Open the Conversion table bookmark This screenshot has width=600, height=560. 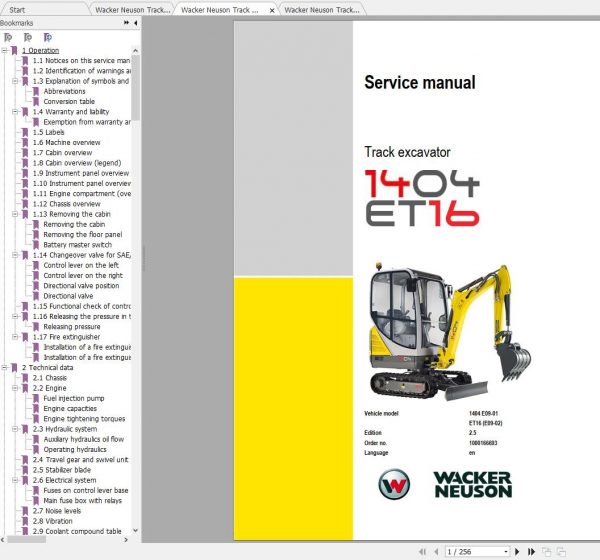coord(69,101)
